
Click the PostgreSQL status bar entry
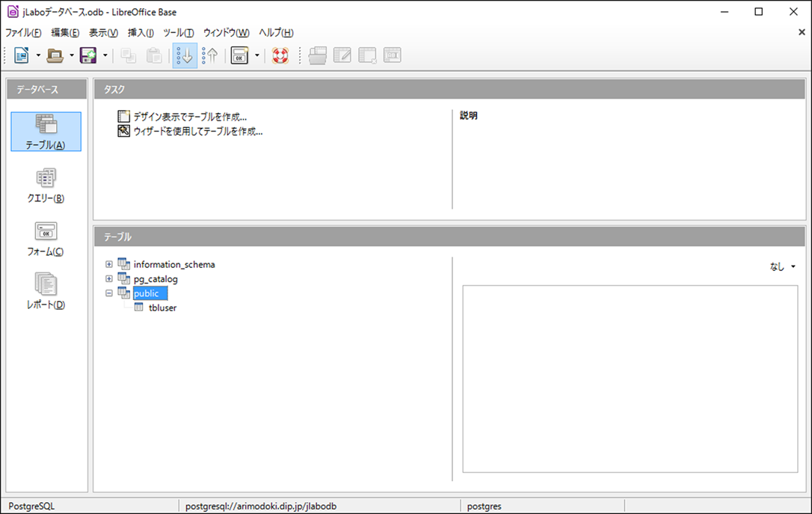(x=31, y=507)
